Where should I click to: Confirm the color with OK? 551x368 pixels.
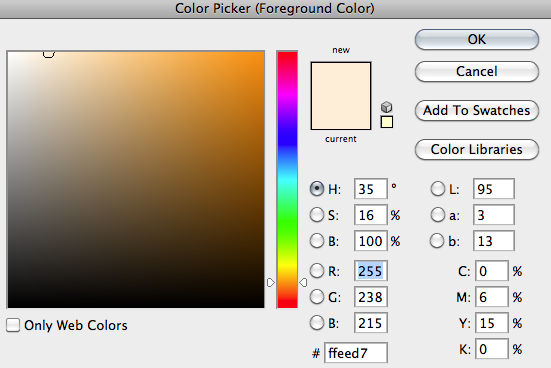point(477,39)
